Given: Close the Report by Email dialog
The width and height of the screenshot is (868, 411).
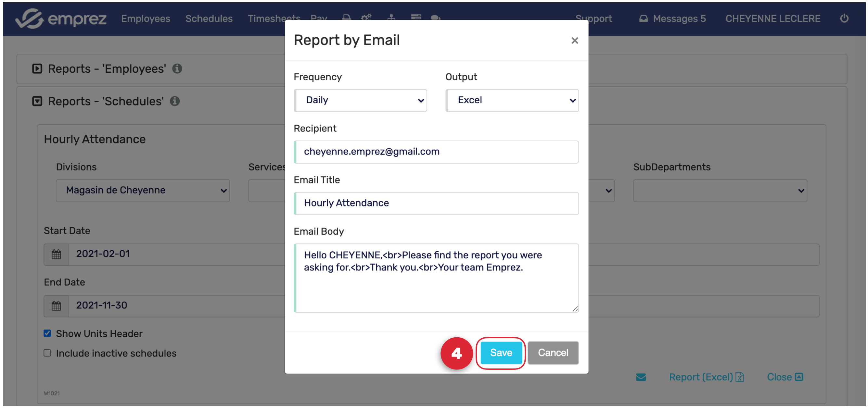Looking at the screenshot, I should (575, 40).
